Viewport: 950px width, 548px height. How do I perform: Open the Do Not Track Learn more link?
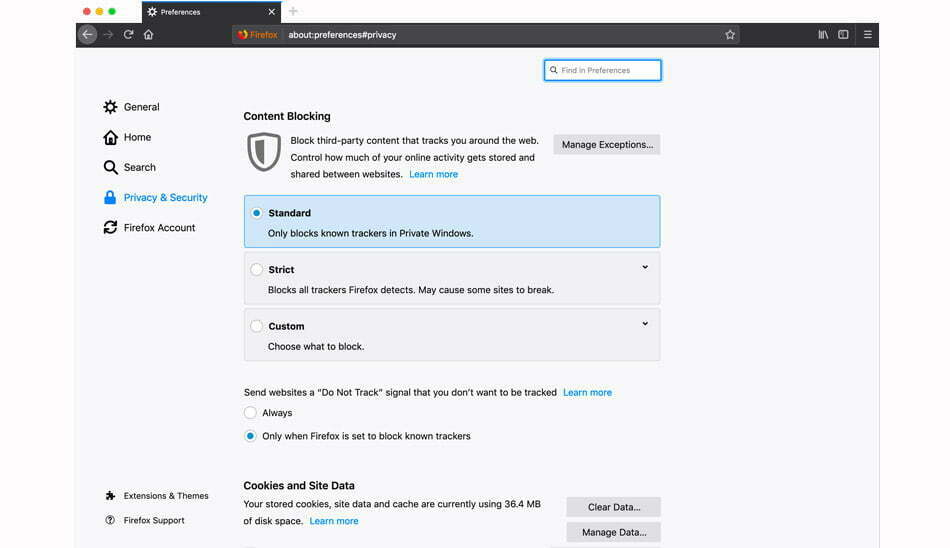[587, 392]
